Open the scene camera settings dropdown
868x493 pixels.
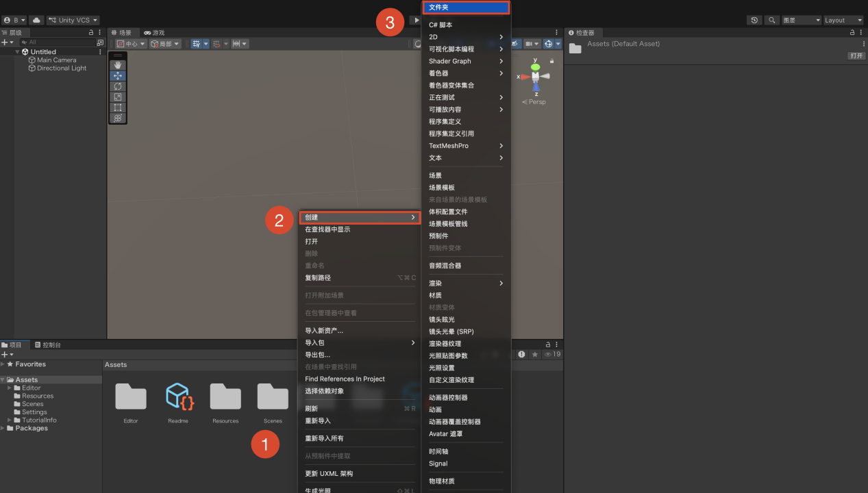point(532,44)
